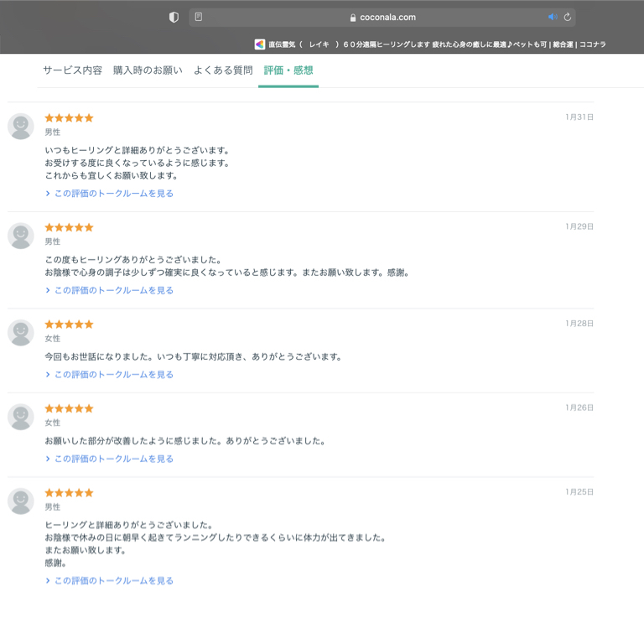The image size is (644, 644).
Task: Click the coconala favicon in the tab title
Action: click(x=260, y=44)
